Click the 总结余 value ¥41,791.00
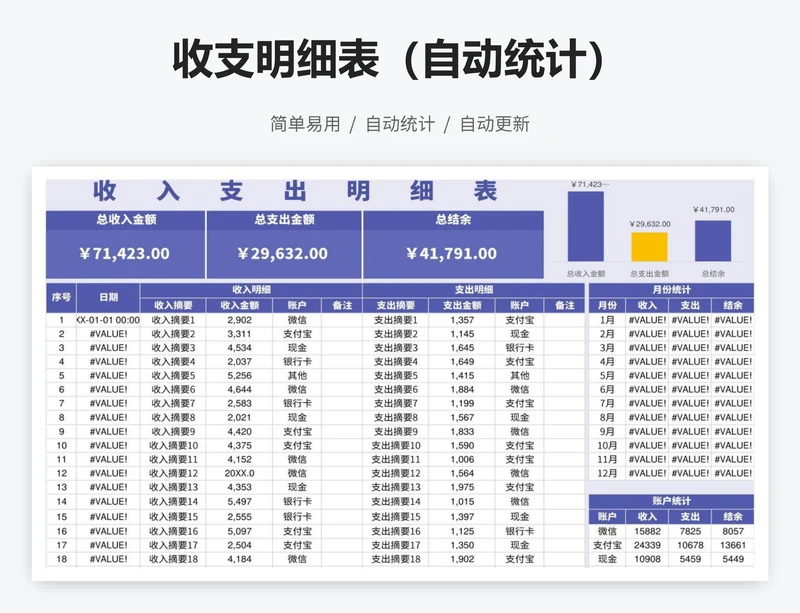The width and height of the screenshot is (800, 613). click(x=452, y=254)
